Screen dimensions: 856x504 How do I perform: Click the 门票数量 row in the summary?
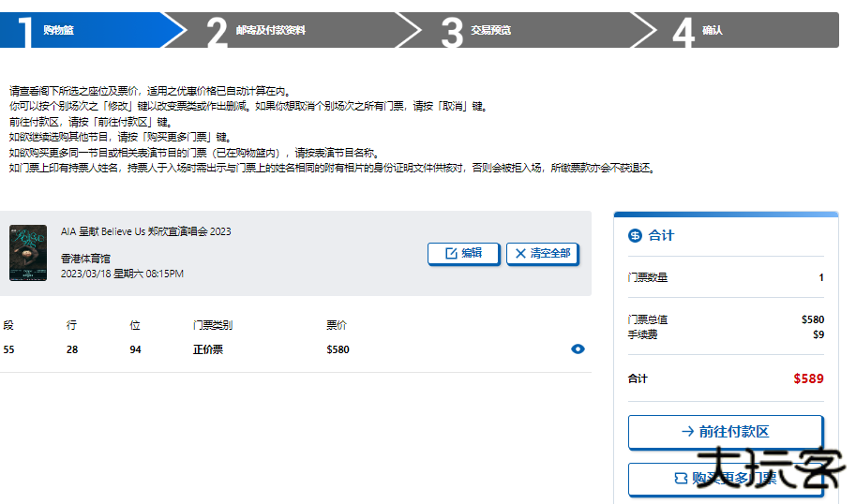pos(647,277)
